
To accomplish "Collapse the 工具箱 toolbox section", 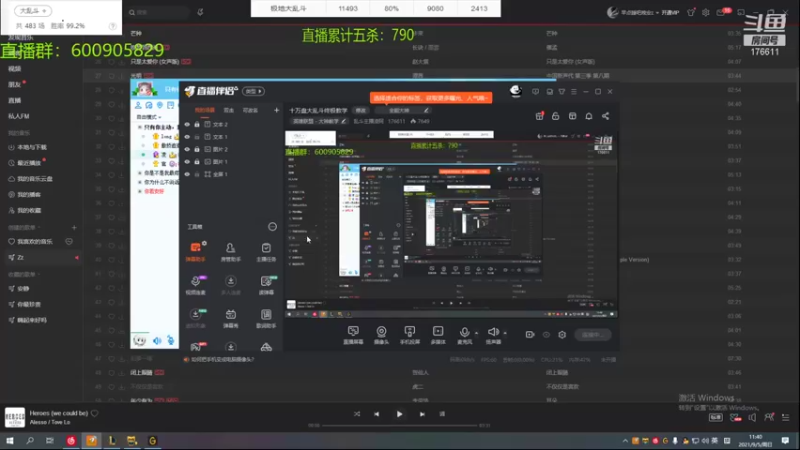I will 272,227.
